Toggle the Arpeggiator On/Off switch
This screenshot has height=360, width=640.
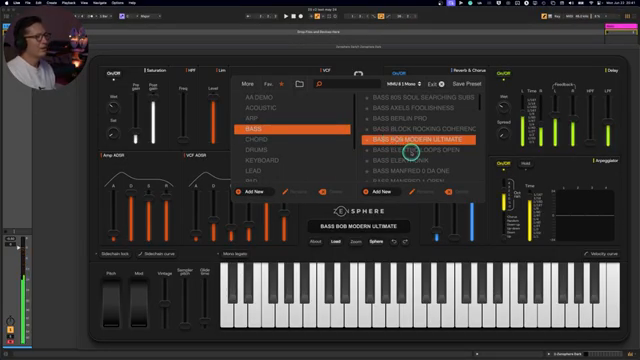tap(503, 163)
